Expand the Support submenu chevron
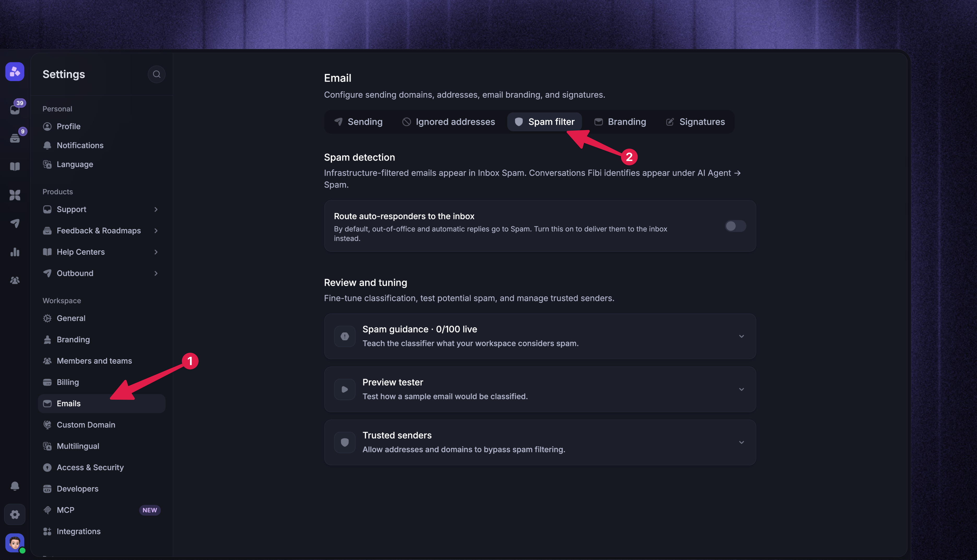Viewport: 977px width, 560px height. tap(156, 209)
